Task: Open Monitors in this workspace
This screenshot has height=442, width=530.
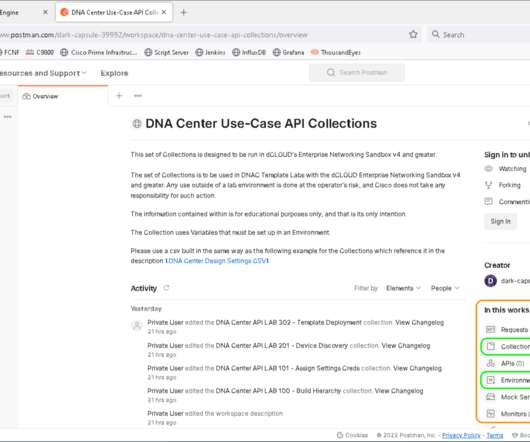Action: [x=508, y=414]
